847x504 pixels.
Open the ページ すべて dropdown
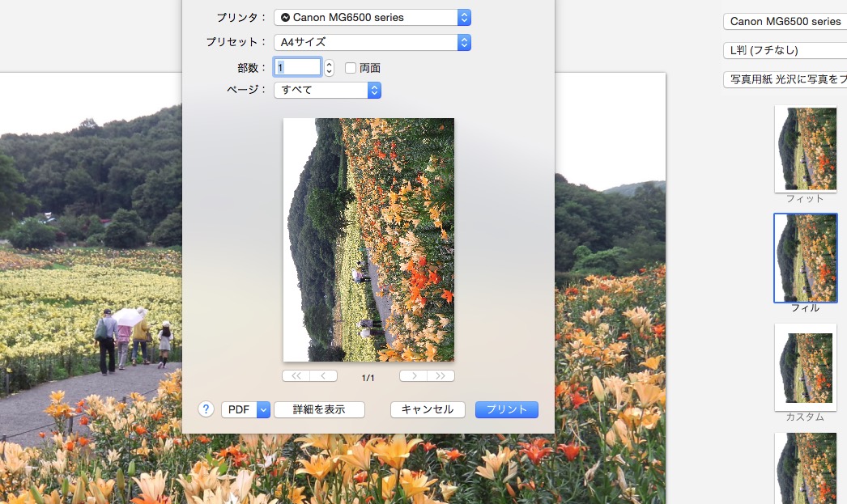click(x=327, y=90)
